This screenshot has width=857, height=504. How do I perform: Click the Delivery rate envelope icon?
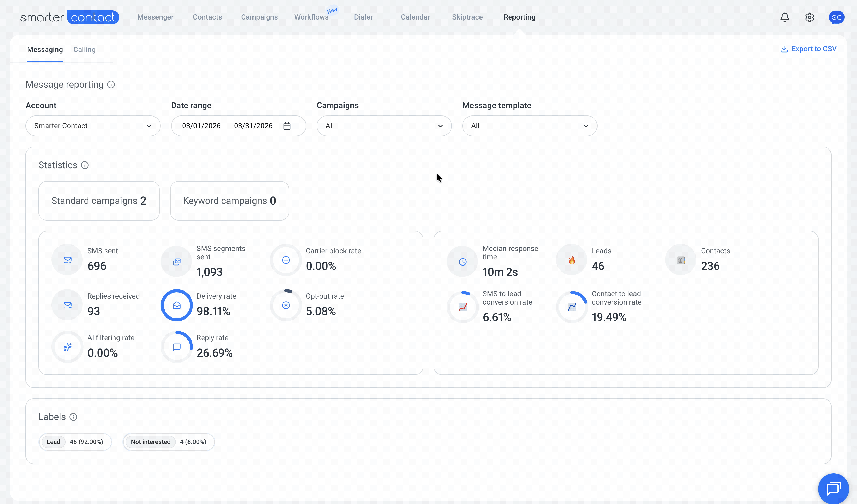pos(177,305)
